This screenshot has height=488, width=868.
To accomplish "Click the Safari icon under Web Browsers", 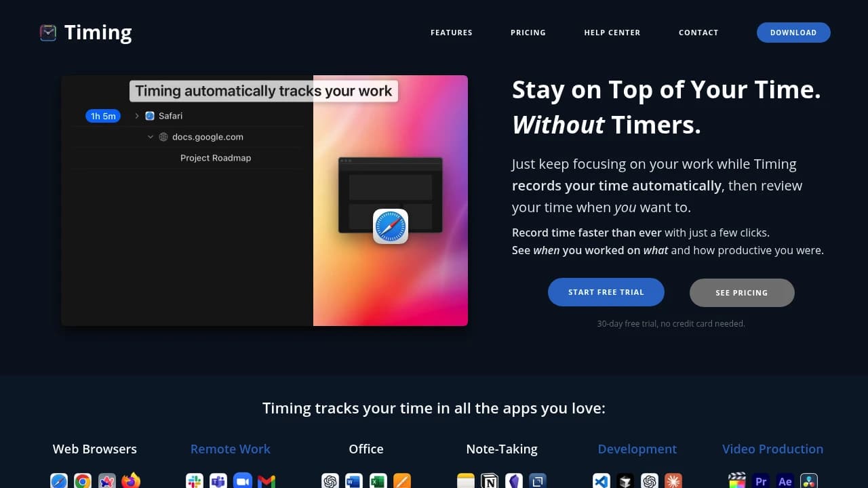I will tap(59, 481).
